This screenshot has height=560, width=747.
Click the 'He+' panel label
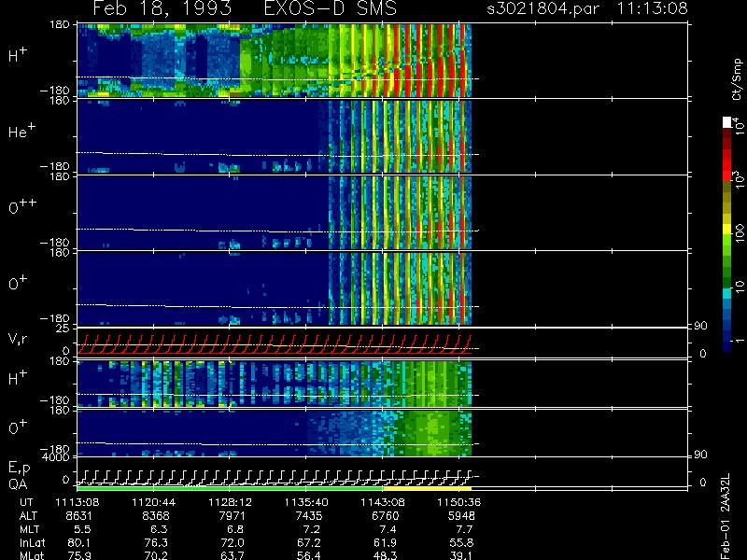point(21,131)
